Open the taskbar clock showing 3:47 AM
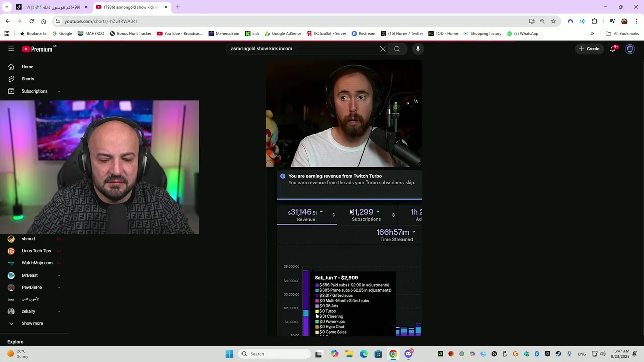The height and width of the screenshot is (362, 644). (x=621, y=354)
